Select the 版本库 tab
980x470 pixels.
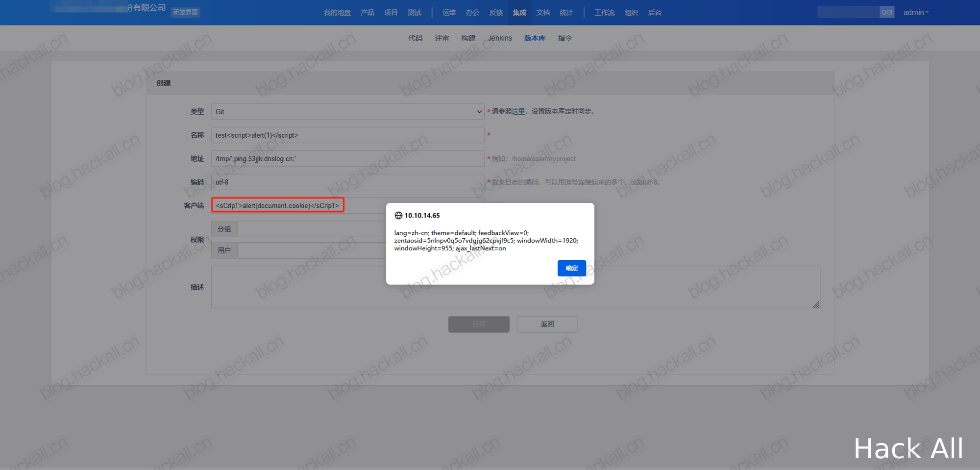535,38
